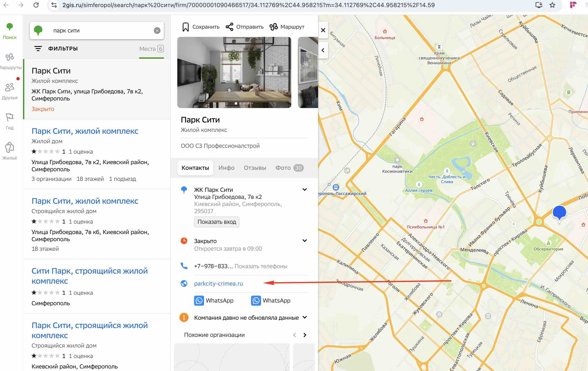Share the place via Отправить

[x=244, y=27]
